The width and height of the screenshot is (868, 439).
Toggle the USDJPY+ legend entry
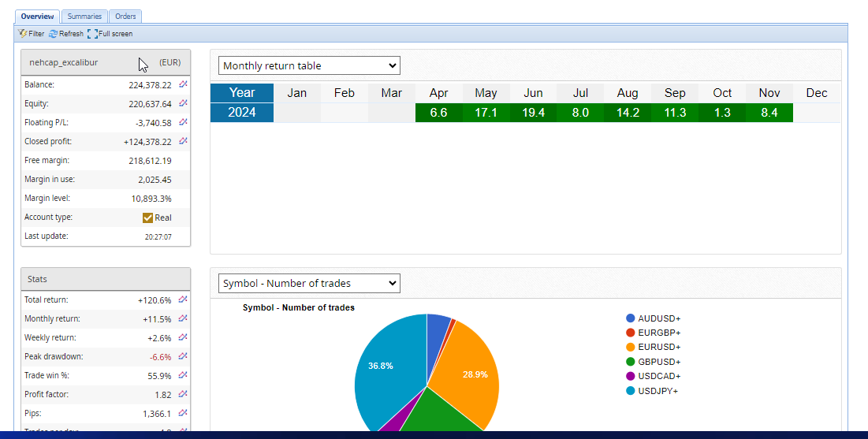pyautogui.click(x=658, y=391)
